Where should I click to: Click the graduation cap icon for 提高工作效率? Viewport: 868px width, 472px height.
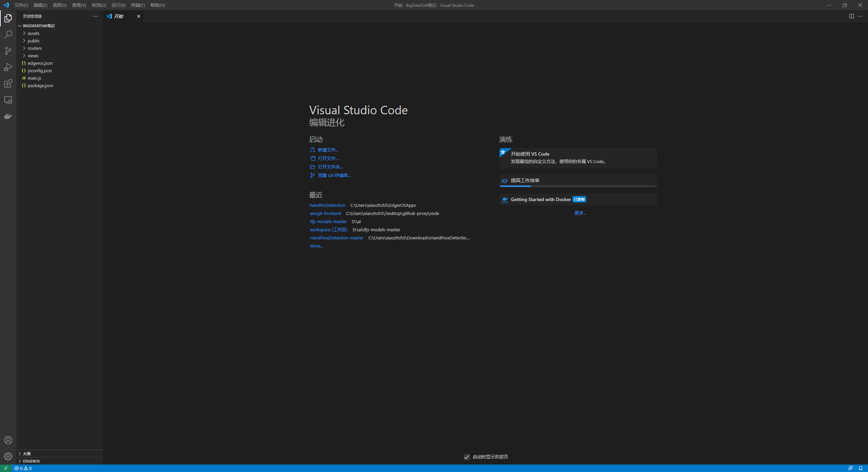click(505, 181)
